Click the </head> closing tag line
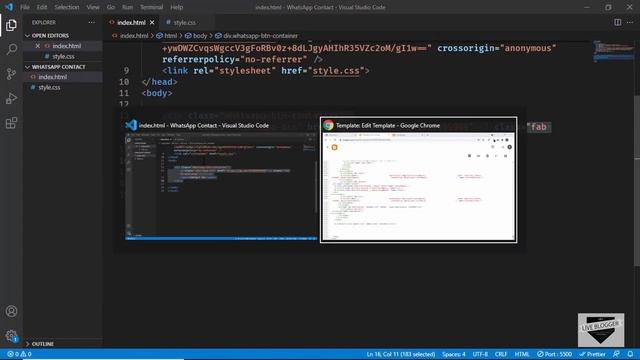640x360 pixels. coord(159,82)
